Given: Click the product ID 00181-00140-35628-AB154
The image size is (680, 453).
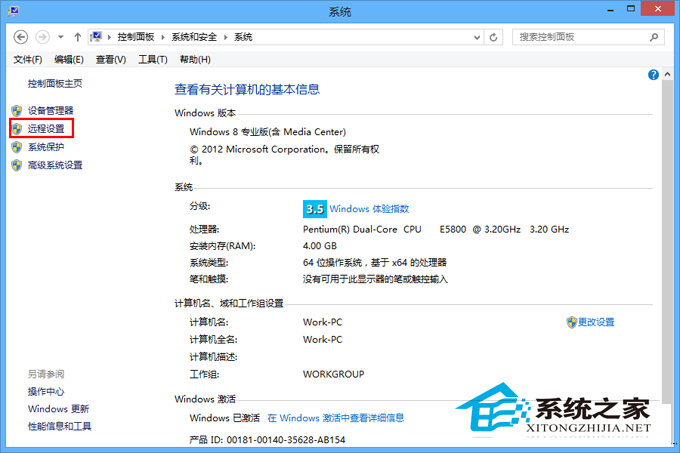Looking at the screenshot, I should [286, 440].
